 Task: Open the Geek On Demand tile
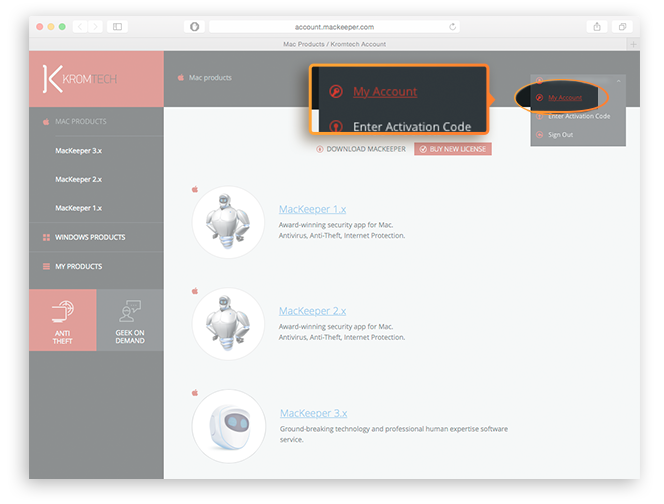tap(130, 320)
